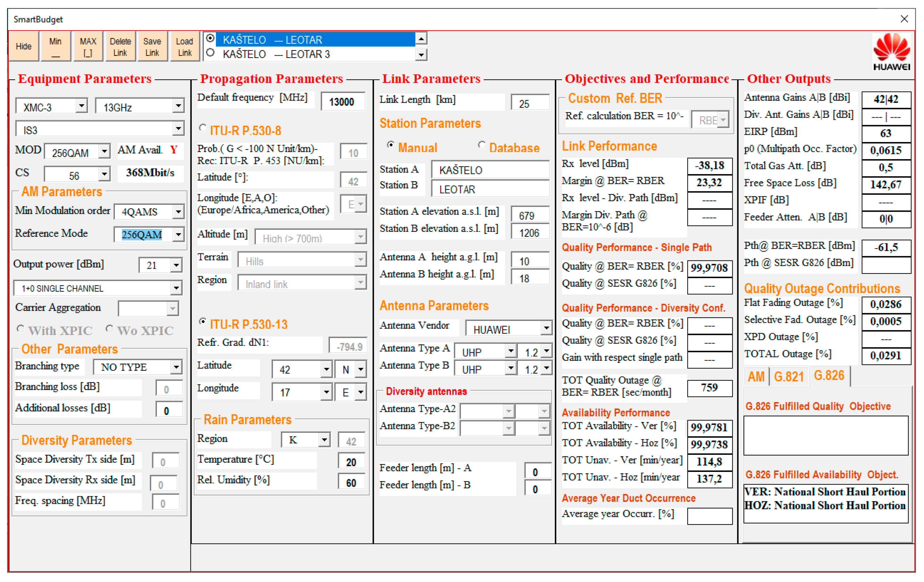924x582 pixels.
Task: Close the SmartBudget window
Action: (904, 19)
